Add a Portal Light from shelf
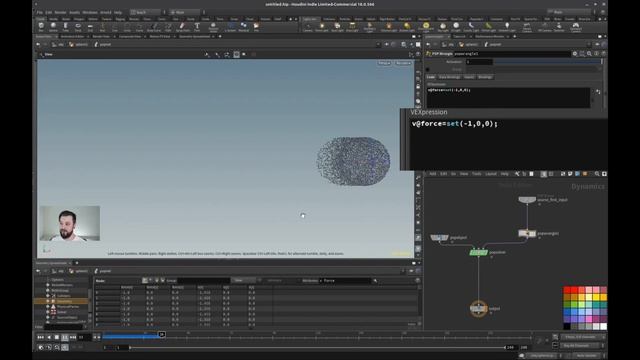 pyautogui.click(x=488, y=27)
